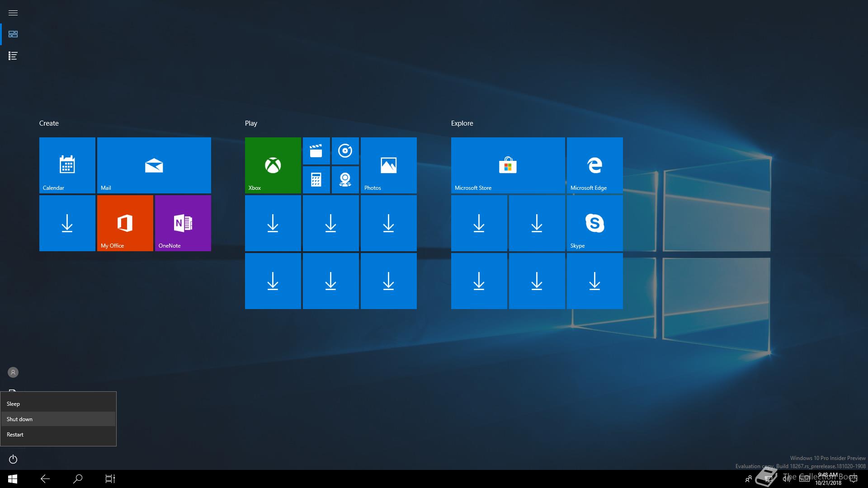The height and width of the screenshot is (488, 868).
Task: Open Search from the taskbar magnifier
Action: tap(78, 479)
